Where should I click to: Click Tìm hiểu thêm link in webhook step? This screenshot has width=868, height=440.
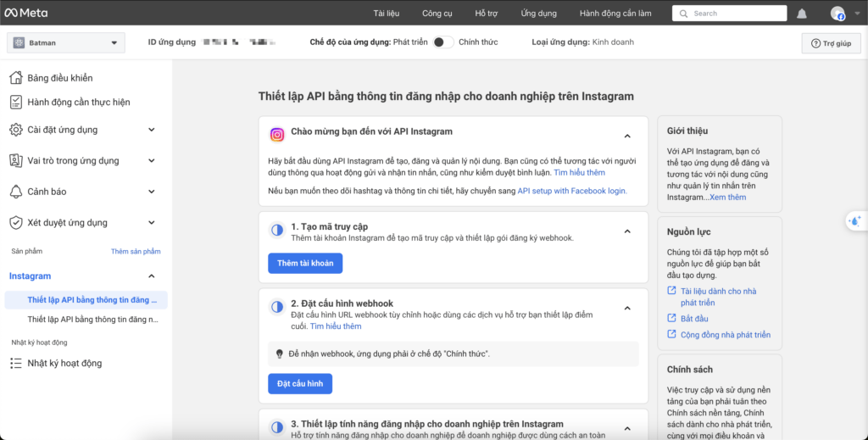[x=336, y=326]
